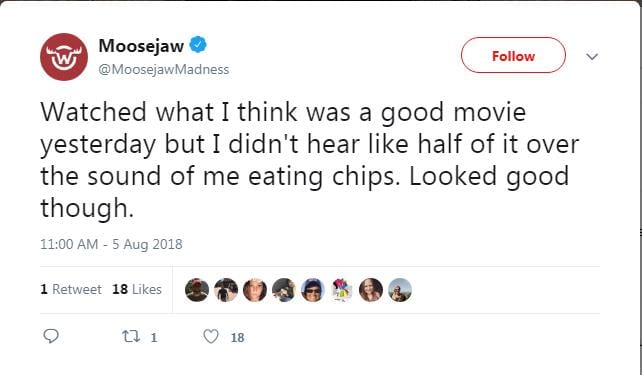Screen dimensions: 642x375
Task: Open the tweet options chevron beside Follow
Action: point(592,56)
